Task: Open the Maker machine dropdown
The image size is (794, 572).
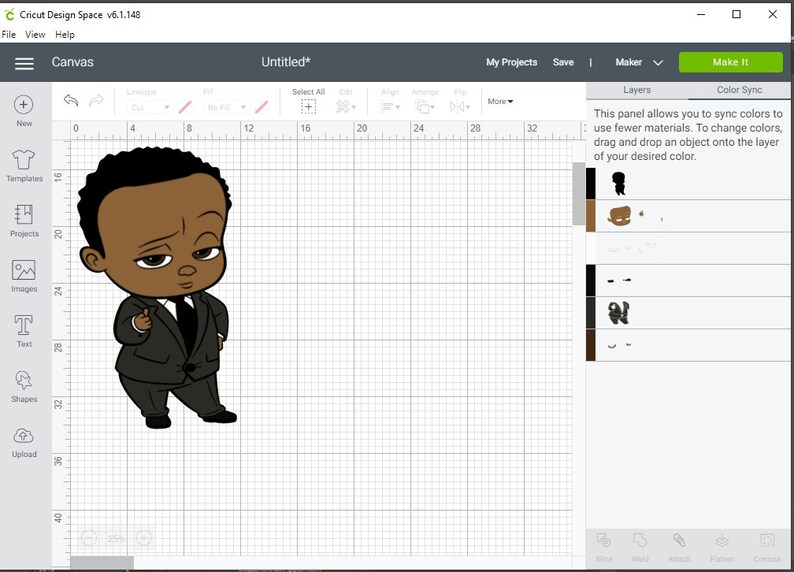Action: point(639,62)
